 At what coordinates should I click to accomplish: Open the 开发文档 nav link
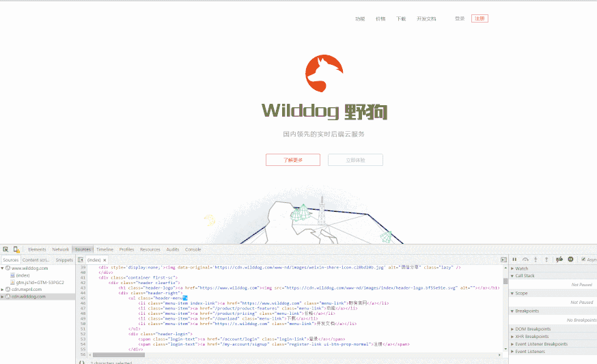[426, 18]
